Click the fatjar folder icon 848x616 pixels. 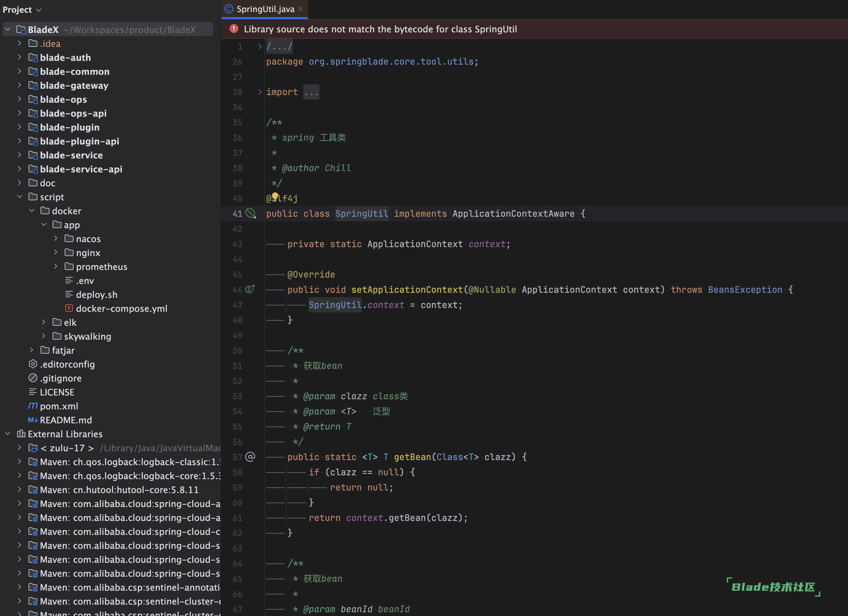(45, 350)
